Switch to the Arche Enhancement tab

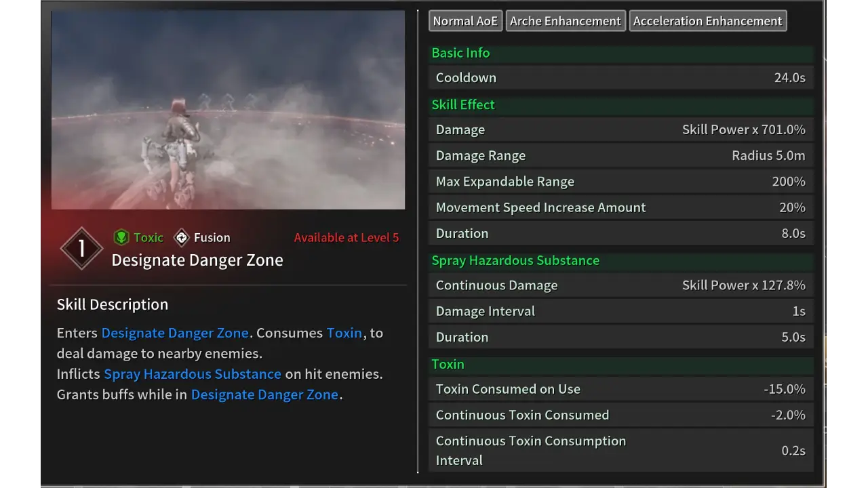(x=566, y=20)
